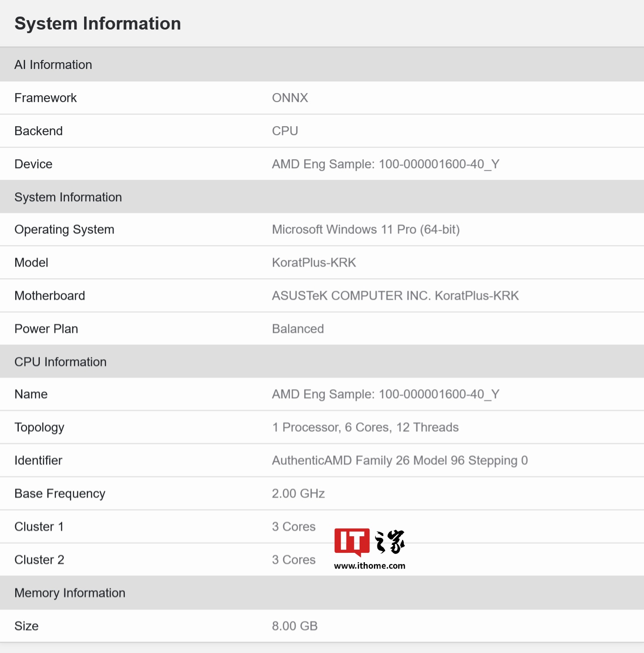Click the Operating System label
The height and width of the screenshot is (653, 644).
(64, 229)
